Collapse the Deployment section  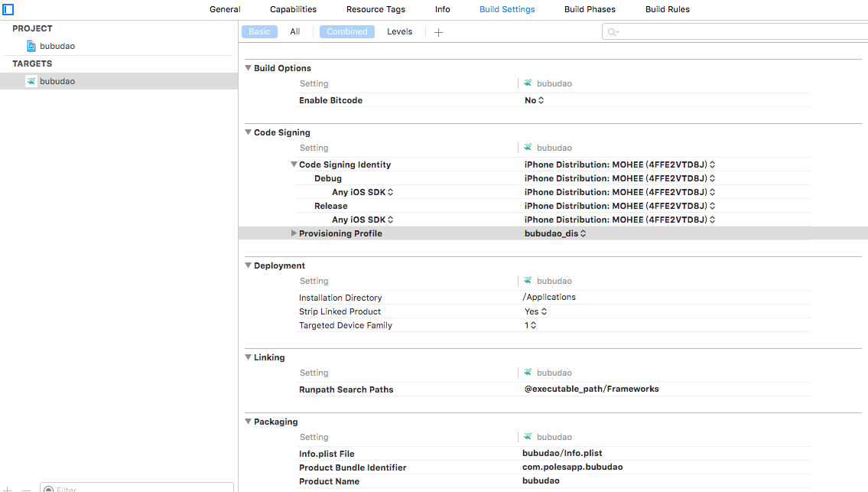[248, 265]
